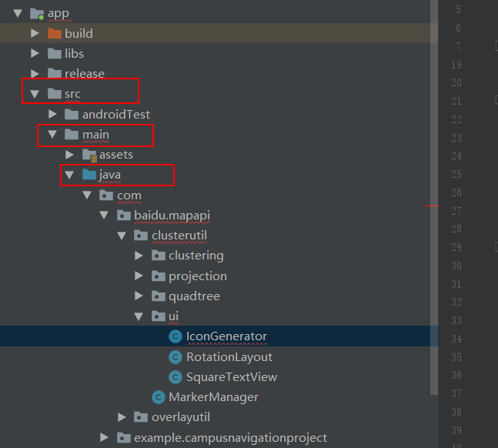Expand the quadtree package arrow
The image size is (498, 448).
pos(139,296)
